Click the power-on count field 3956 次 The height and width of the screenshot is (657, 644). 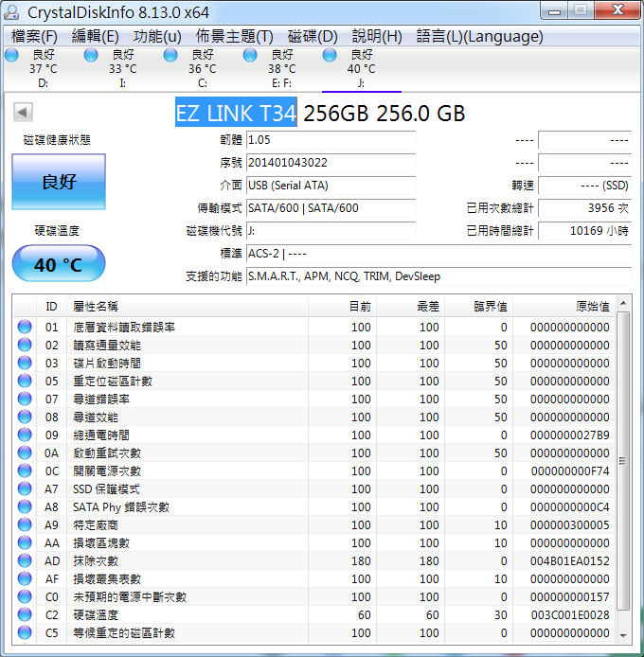click(585, 208)
